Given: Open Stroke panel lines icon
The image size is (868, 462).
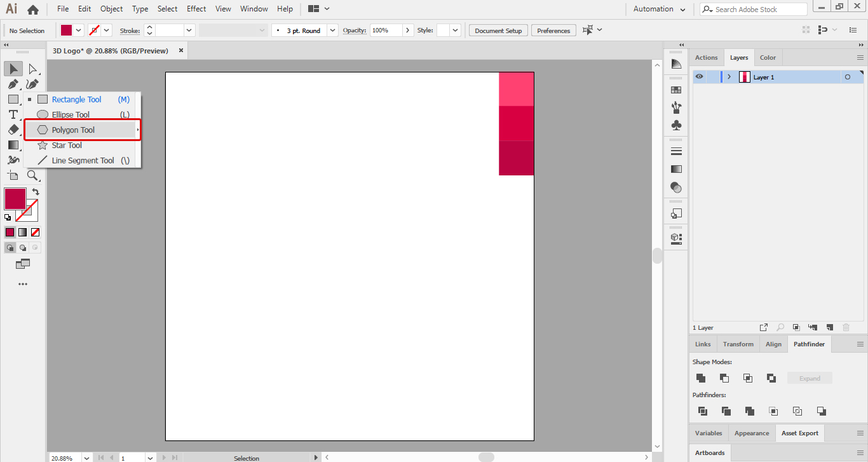Looking at the screenshot, I should (676, 151).
